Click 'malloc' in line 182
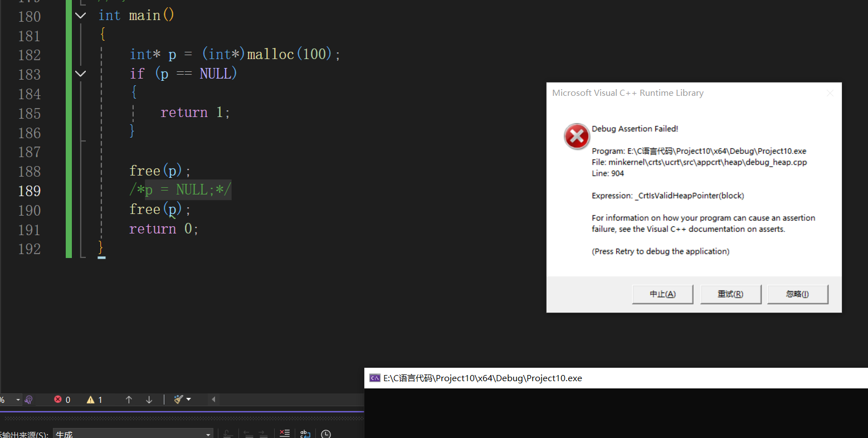Viewport: 868px width, 438px height. 270,54
